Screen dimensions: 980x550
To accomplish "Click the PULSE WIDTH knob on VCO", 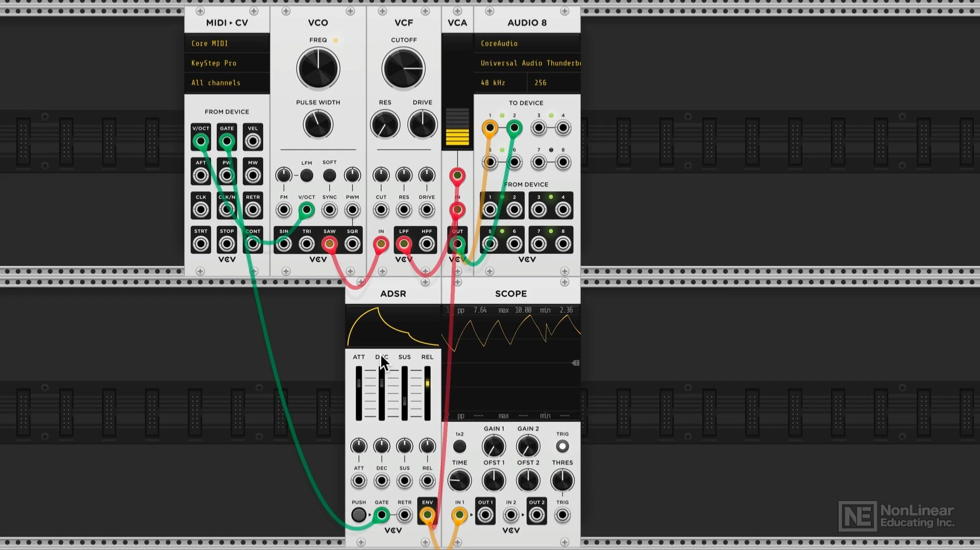I will (318, 124).
